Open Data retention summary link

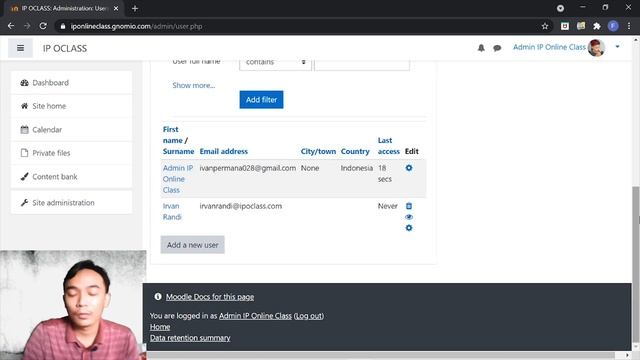coord(190,338)
